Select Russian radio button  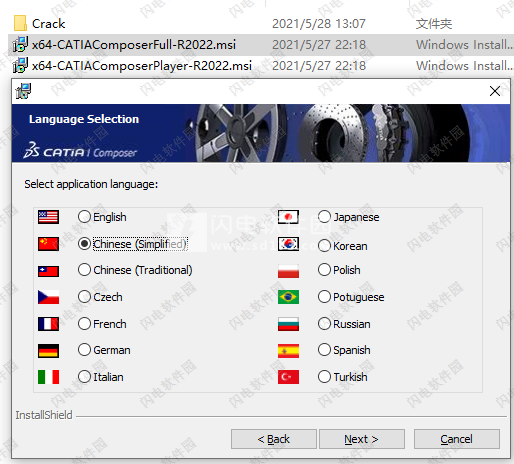point(324,324)
